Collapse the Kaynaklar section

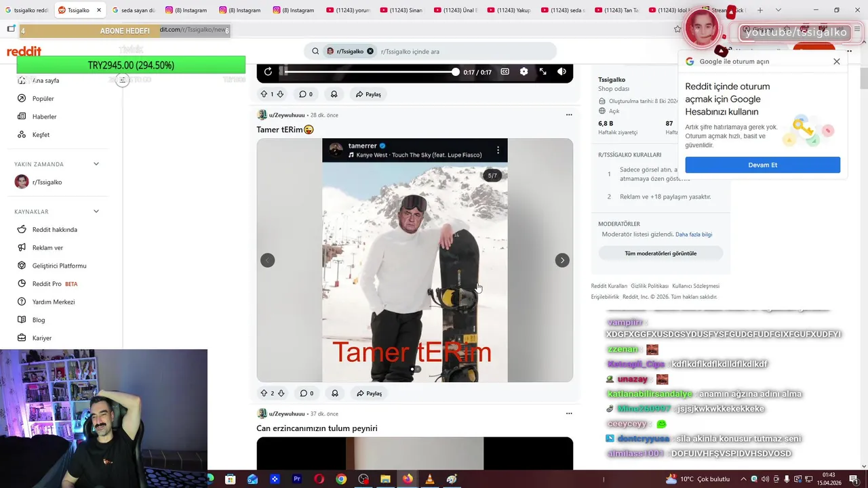(x=96, y=211)
